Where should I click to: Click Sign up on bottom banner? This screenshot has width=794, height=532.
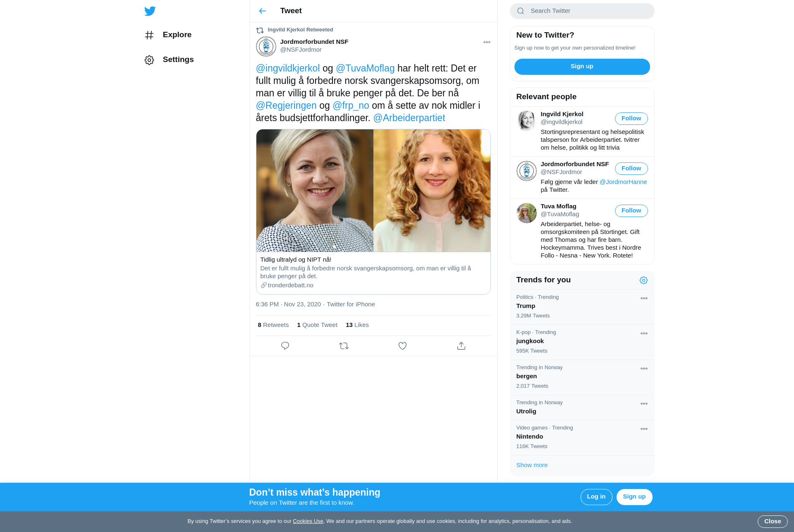pyautogui.click(x=634, y=497)
